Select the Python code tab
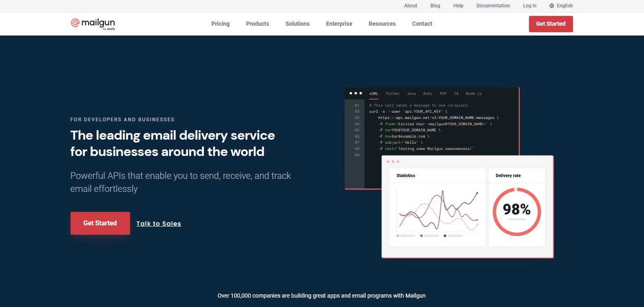The width and height of the screenshot is (644, 307). coord(392,93)
